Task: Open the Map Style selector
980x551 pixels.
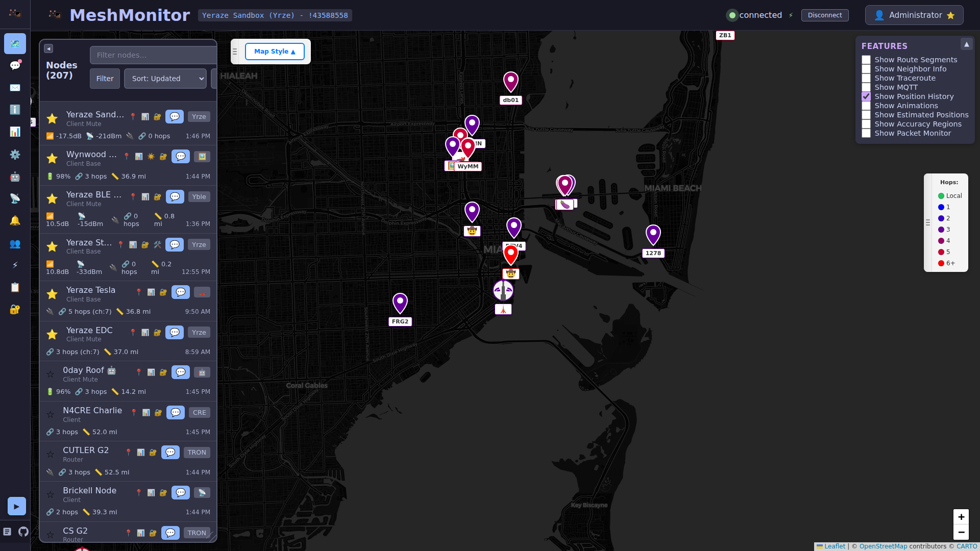Action: pyautogui.click(x=274, y=51)
